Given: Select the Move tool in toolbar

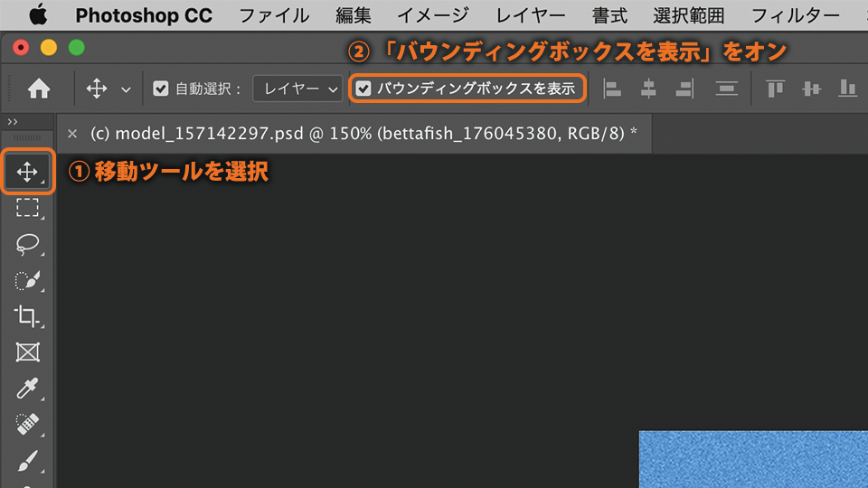Looking at the screenshot, I should click(27, 172).
